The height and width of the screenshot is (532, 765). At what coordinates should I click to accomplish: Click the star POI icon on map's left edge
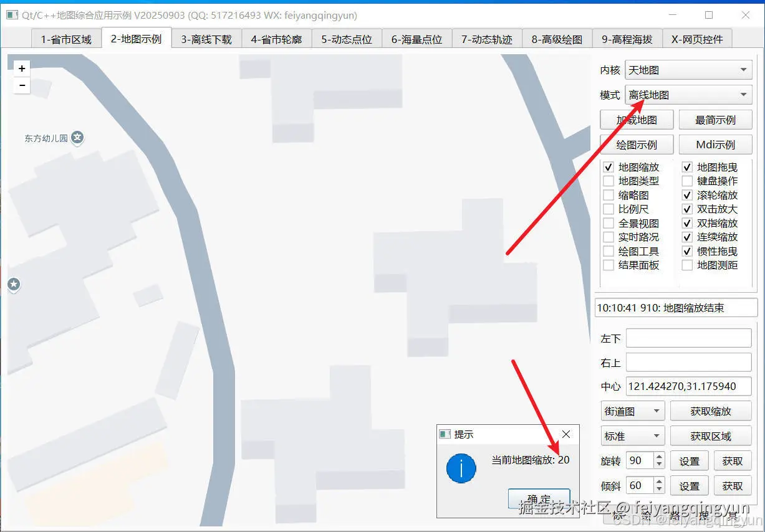[x=14, y=285]
